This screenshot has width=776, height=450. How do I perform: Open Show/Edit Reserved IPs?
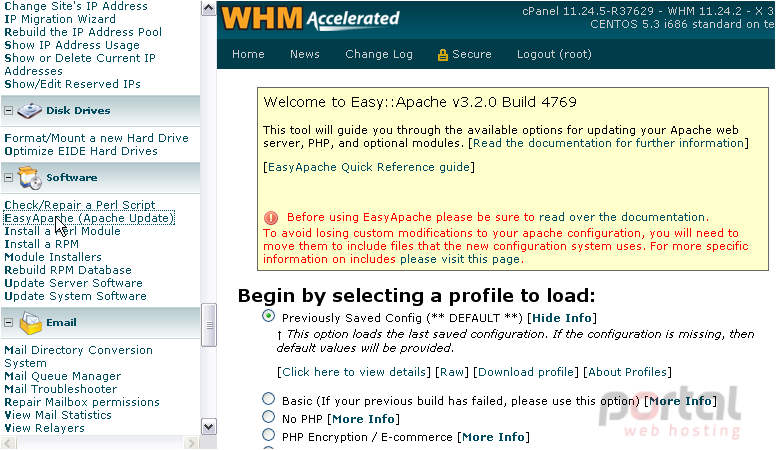[72, 84]
